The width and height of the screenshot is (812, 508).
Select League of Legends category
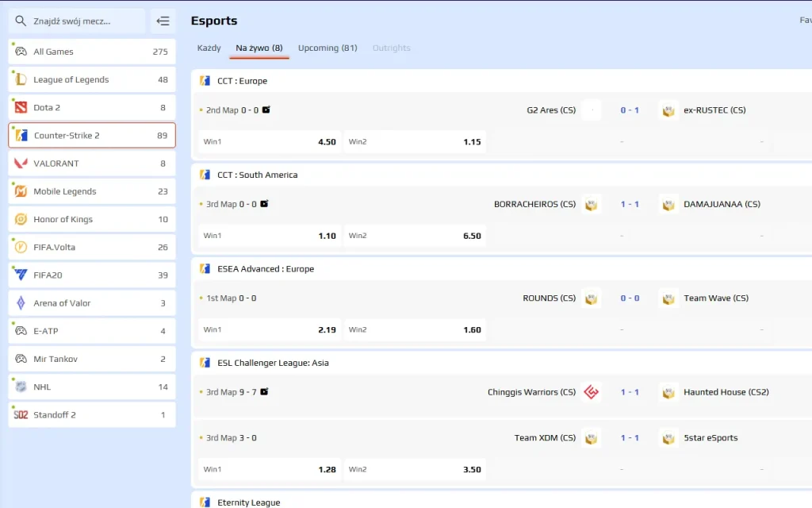[92, 79]
